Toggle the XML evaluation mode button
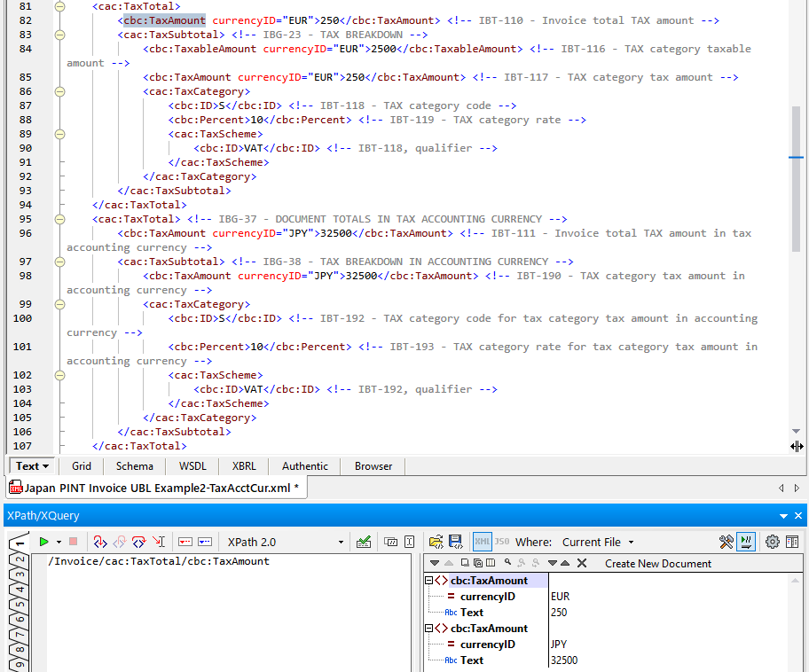The height and width of the screenshot is (672, 809). tap(483, 542)
